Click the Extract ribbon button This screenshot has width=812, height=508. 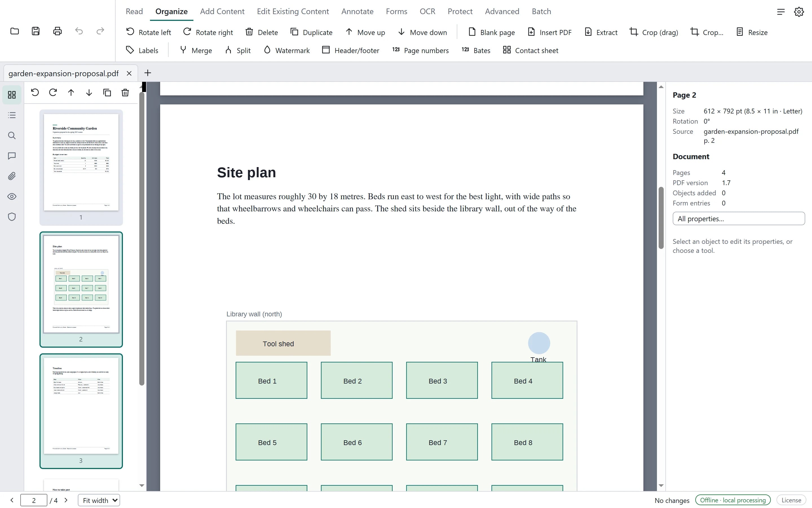pyautogui.click(x=601, y=32)
